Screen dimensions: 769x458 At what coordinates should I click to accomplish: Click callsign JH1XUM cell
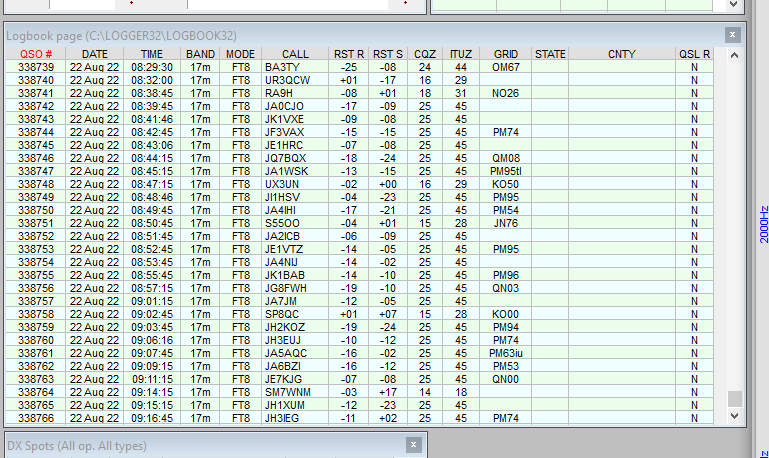(295, 405)
